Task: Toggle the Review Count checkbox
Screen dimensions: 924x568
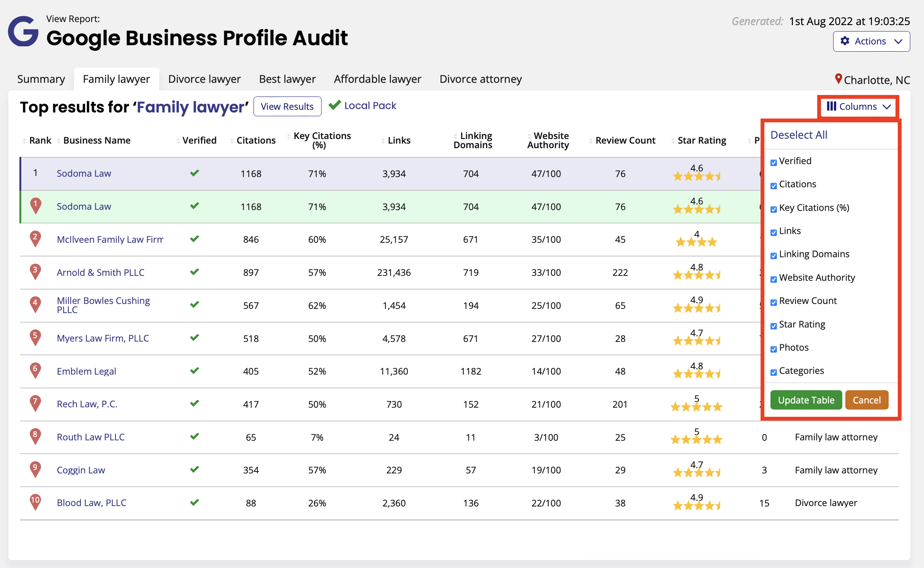Action: click(773, 302)
